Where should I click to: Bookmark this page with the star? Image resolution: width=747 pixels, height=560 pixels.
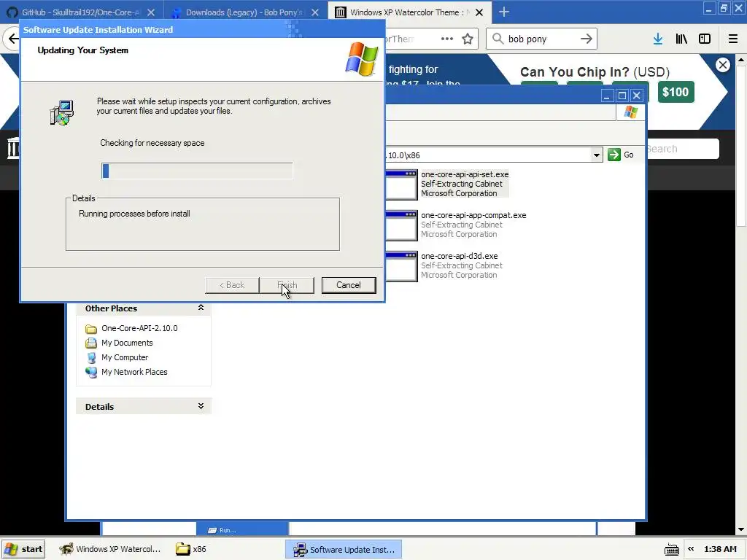point(468,39)
